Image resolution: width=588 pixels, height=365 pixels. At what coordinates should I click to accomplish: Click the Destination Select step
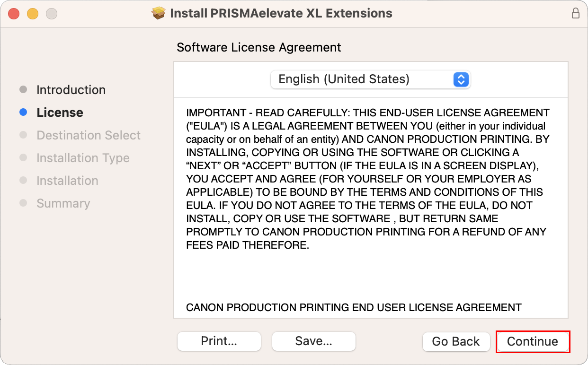point(89,135)
